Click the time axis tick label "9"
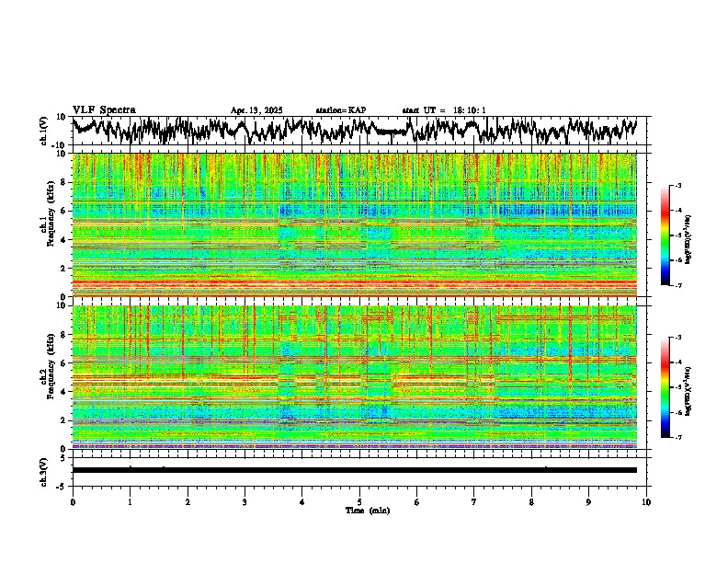Image resolution: width=728 pixels, height=563 pixels. coord(588,502)
